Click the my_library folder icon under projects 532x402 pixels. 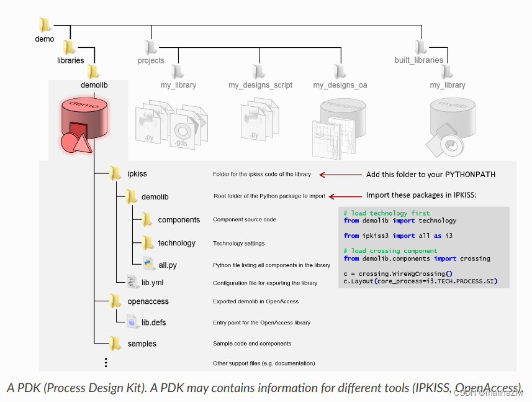pyautogui.click(x=177, y=71)
